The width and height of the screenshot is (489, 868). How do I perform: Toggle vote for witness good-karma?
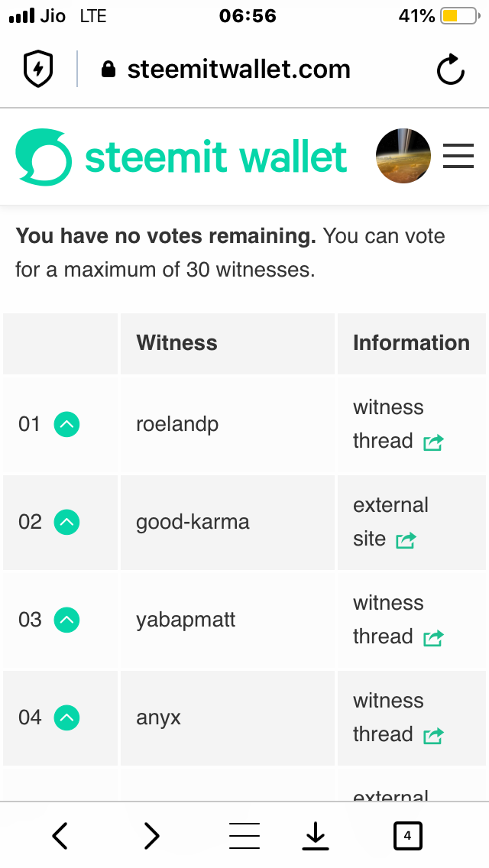67,522
